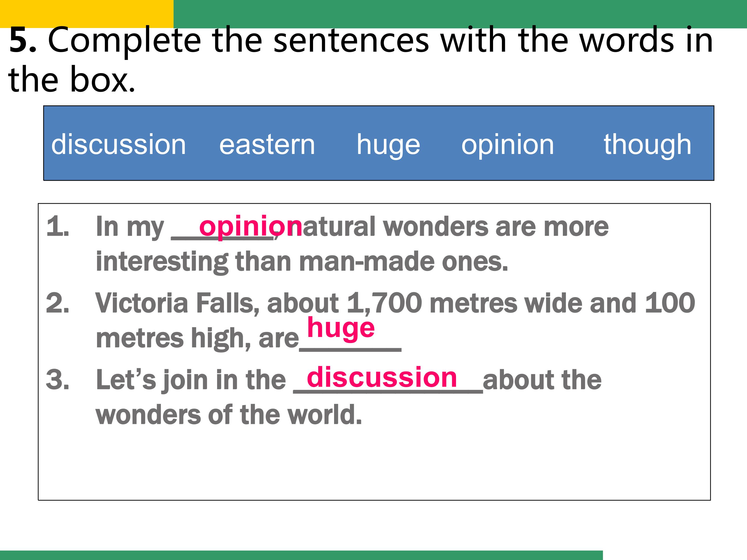Click the pink answer 'opinion' in sentence 1
747x560 pixels.
coord(250,226)
